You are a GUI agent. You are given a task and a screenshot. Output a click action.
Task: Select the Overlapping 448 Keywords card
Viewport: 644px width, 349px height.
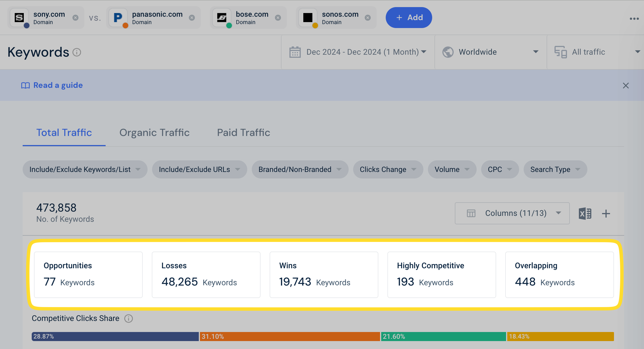[560, 274]
